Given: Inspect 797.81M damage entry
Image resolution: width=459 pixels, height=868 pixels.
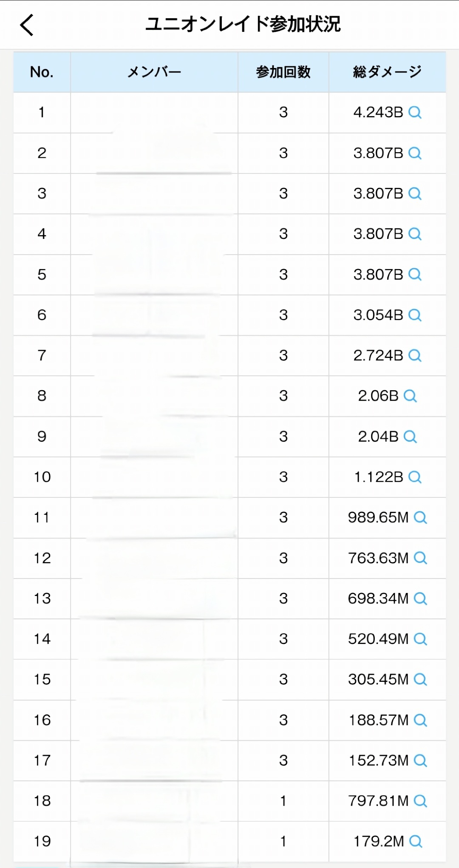Looking at the screenshot, I should [x=420, y=801].
